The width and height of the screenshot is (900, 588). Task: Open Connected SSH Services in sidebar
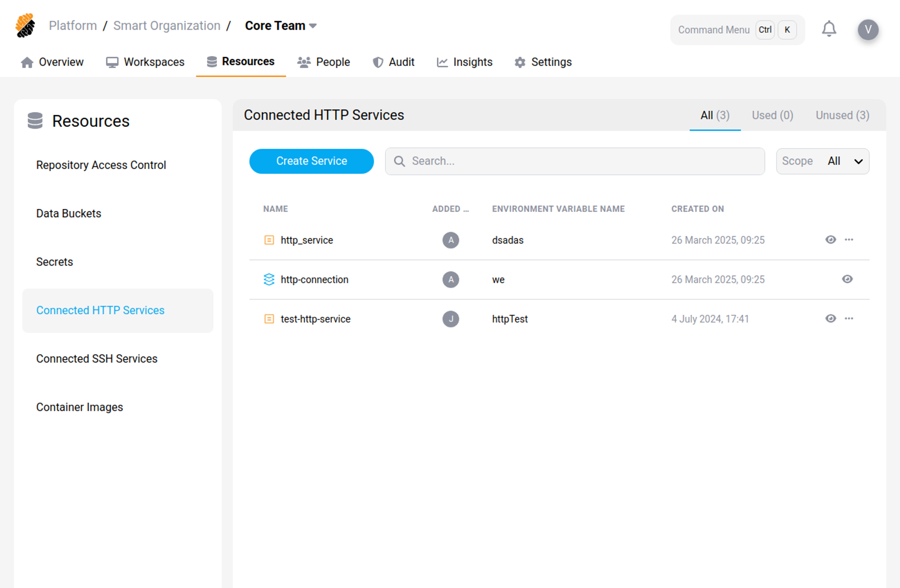(x=97, y=359)
